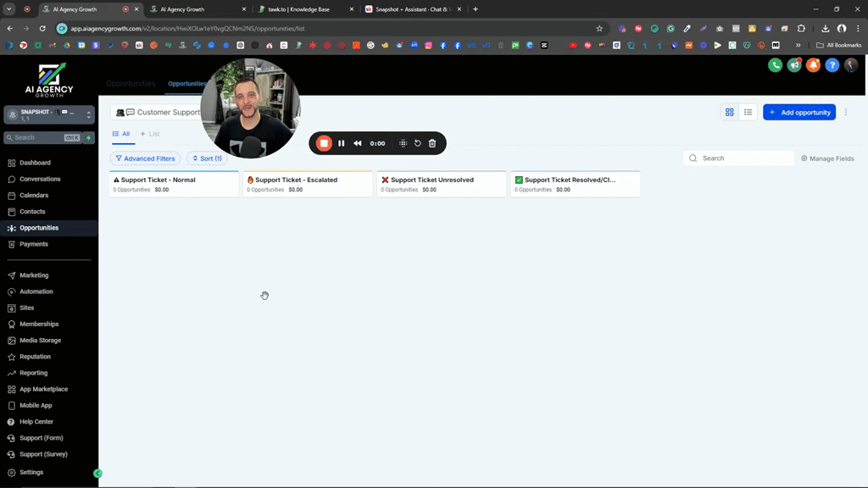
Task: Pause the screen recording
Action: point(341,143)
